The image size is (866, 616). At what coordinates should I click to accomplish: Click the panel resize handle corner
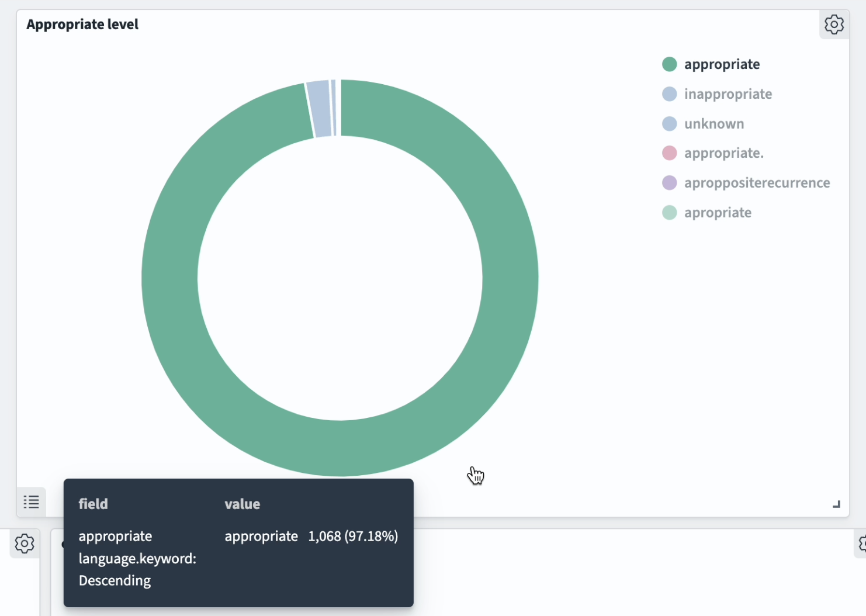(x=836, y=504)
